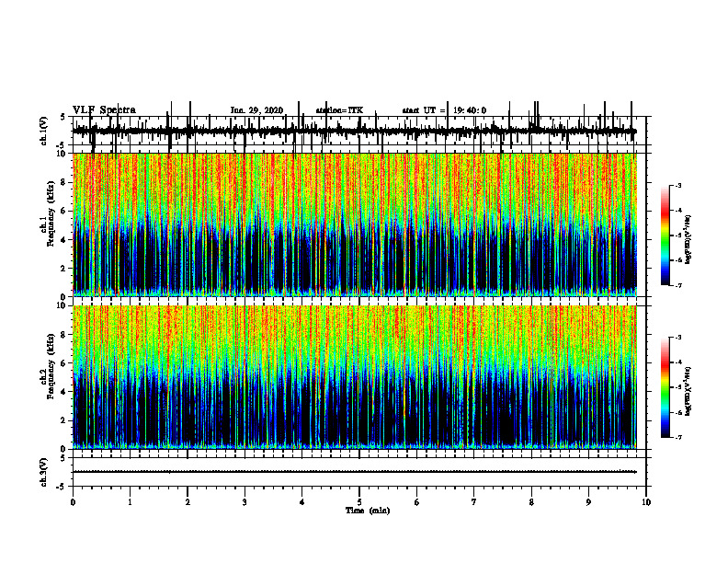Click the ch.1 colorbar log(PSD) unit label

click(688, 240)
